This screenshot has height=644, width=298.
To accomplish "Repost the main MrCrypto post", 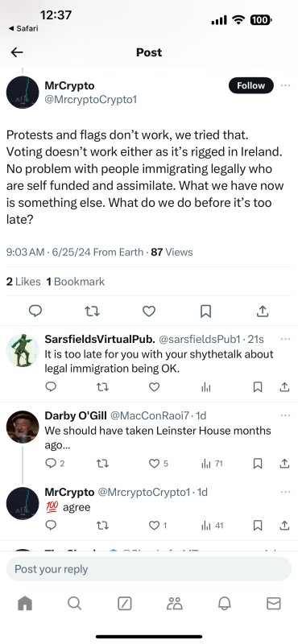I will click(92, 312).
